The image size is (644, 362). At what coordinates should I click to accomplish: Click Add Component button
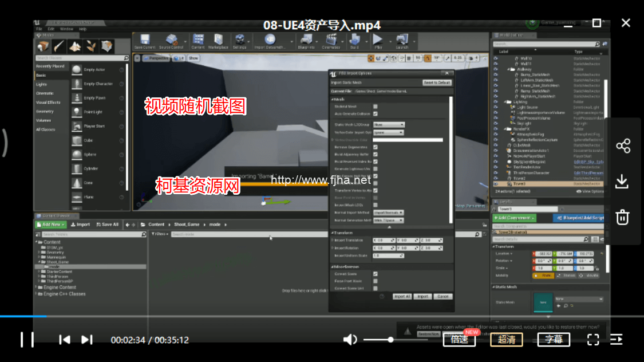514,218
